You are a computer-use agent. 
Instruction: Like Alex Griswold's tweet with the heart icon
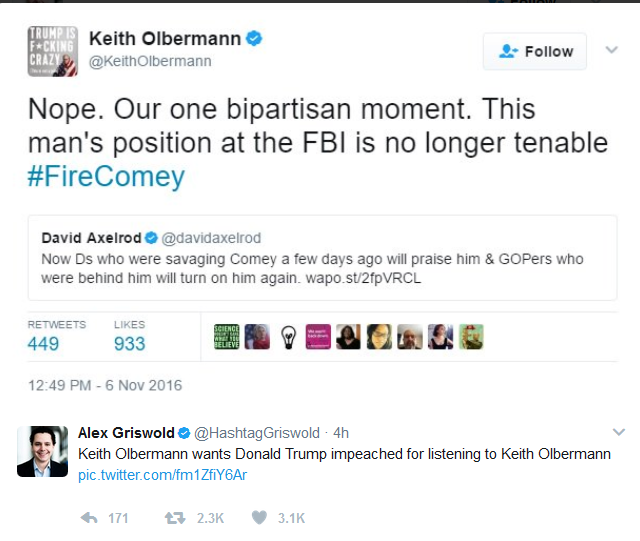(259, 518)
